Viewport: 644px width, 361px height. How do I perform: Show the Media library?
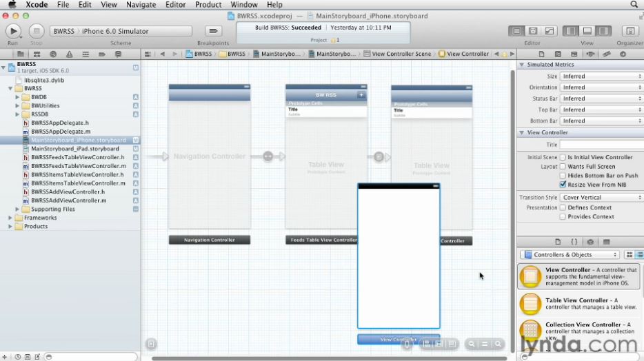point(607,242)
